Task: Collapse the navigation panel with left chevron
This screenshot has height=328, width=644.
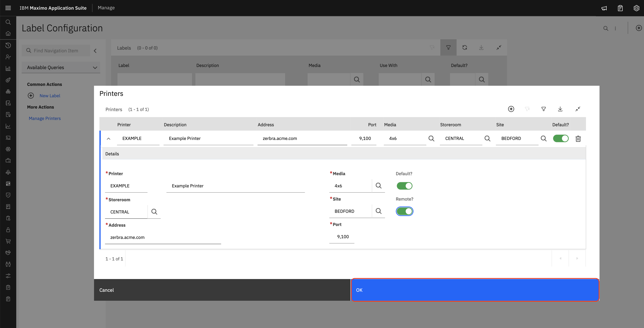Action: [95, 51]
